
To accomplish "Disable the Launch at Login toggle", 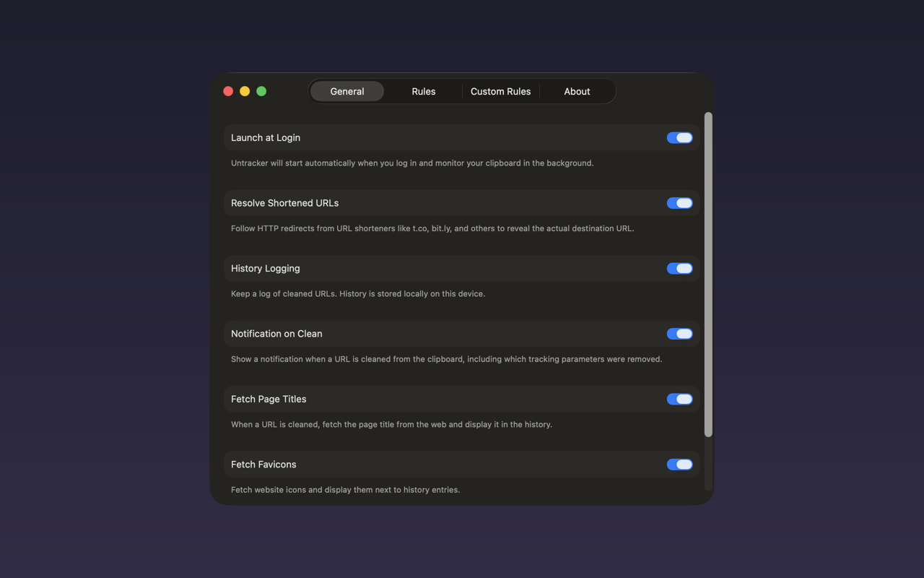I will pos(679,137).
